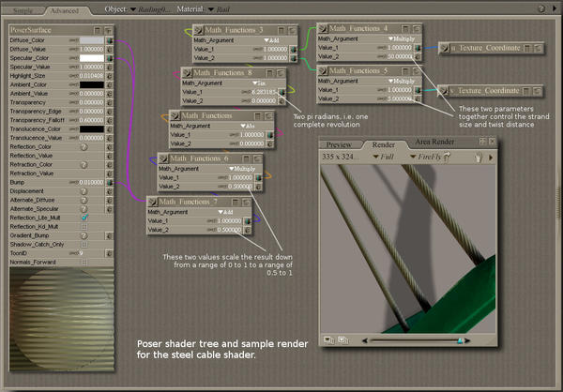Screen dimensions: 563x392
Task: Click the Math_Functions_4 output icon in header
Action: (x=323, y=28)
